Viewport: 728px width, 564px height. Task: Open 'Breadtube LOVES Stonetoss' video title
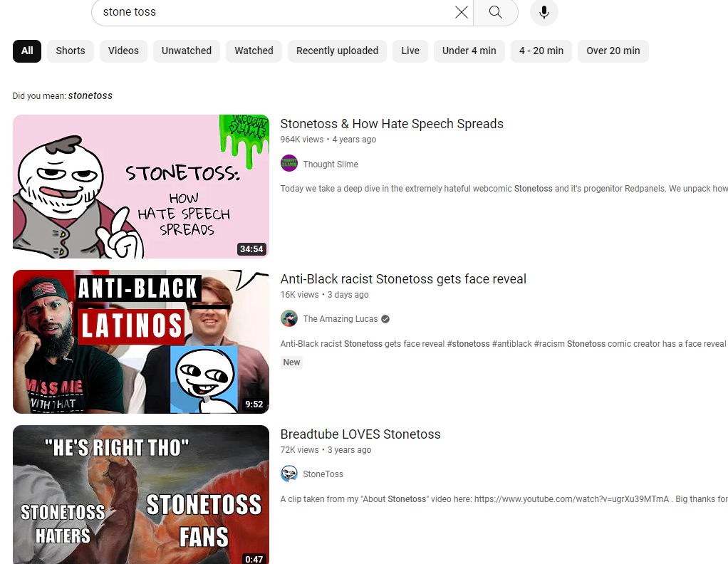click(x=360, y=434)
